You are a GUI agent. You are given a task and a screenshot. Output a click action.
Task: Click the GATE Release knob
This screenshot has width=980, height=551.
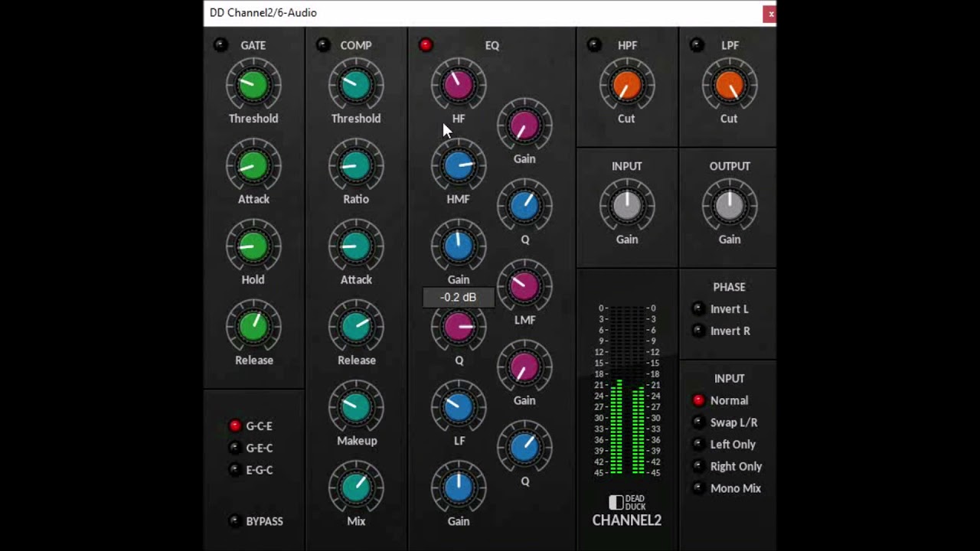(x=253, y=327)
